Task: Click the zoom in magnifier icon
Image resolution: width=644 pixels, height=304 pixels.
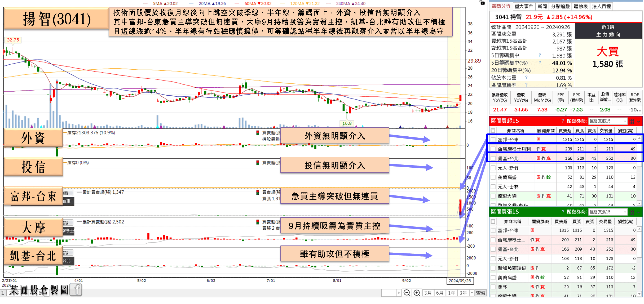Action: point(417,293)
